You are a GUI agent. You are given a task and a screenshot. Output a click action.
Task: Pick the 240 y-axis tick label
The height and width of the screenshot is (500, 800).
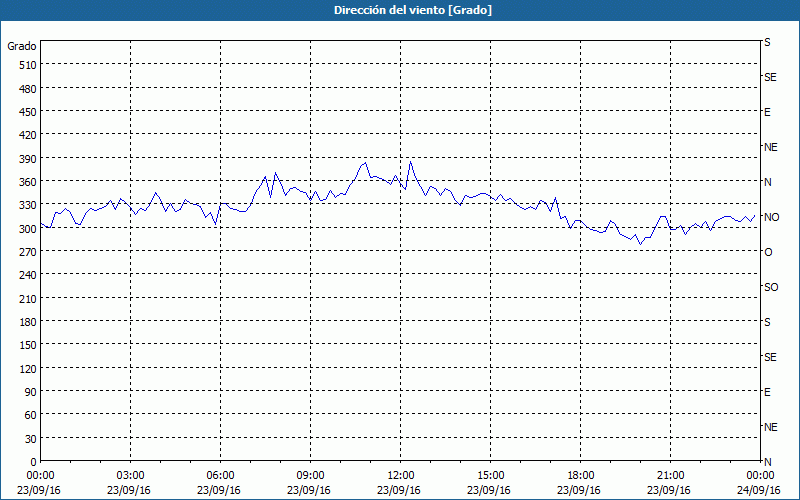click(x=28, y=276)
